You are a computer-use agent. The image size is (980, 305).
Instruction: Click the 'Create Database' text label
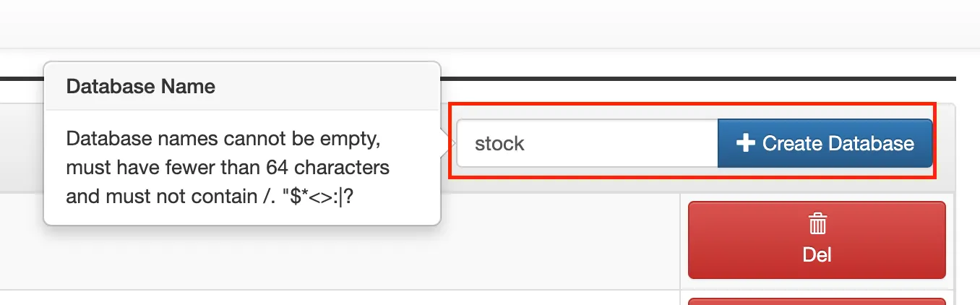tap(838, 143)
